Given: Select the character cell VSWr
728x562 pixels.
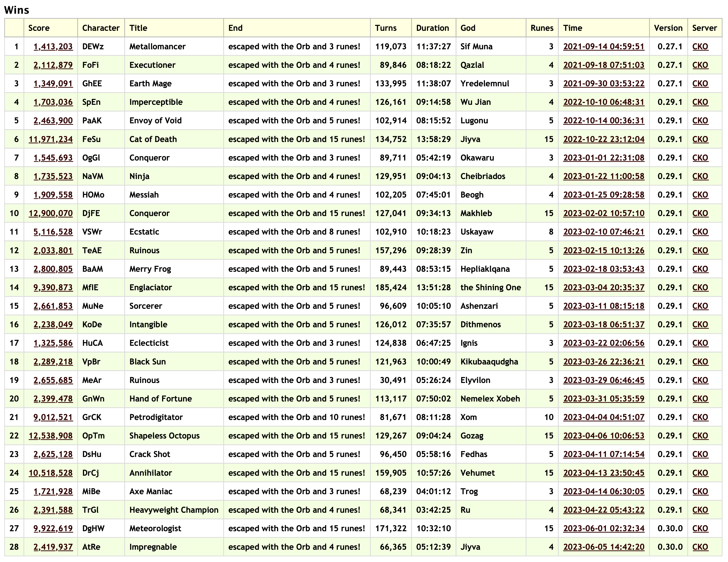Looking at the screenshot, I should tap(101, 232).
